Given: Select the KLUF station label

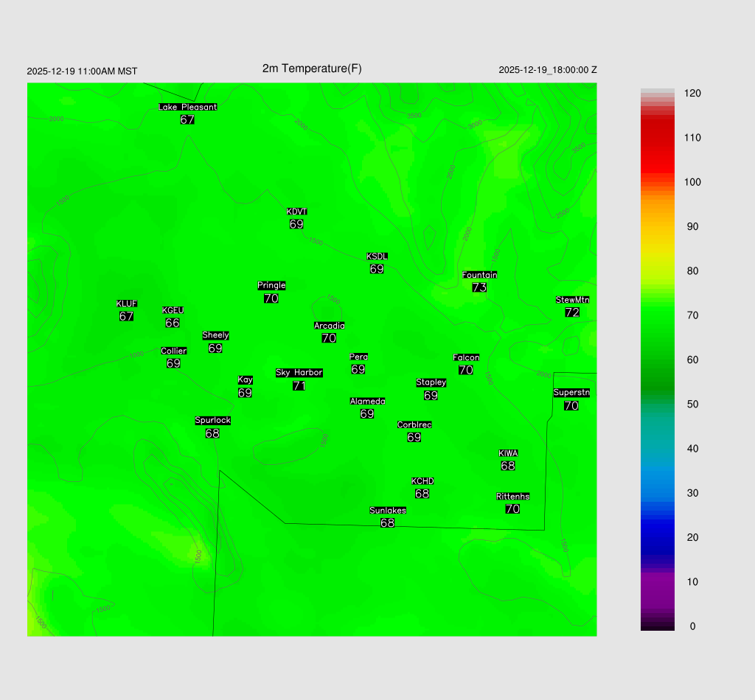Looking at the screenshot, I should coord(126,304).
